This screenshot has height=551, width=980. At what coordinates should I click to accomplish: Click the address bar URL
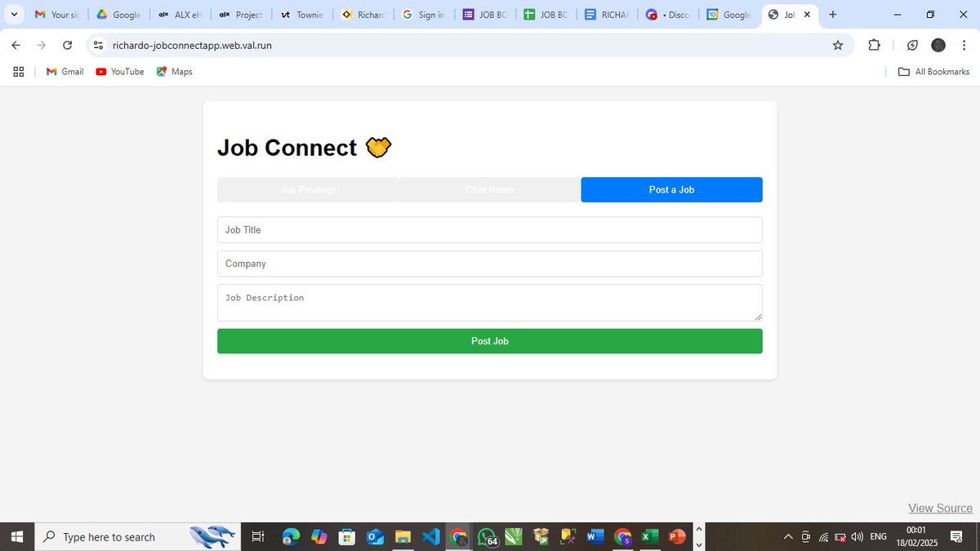[192, 46]
